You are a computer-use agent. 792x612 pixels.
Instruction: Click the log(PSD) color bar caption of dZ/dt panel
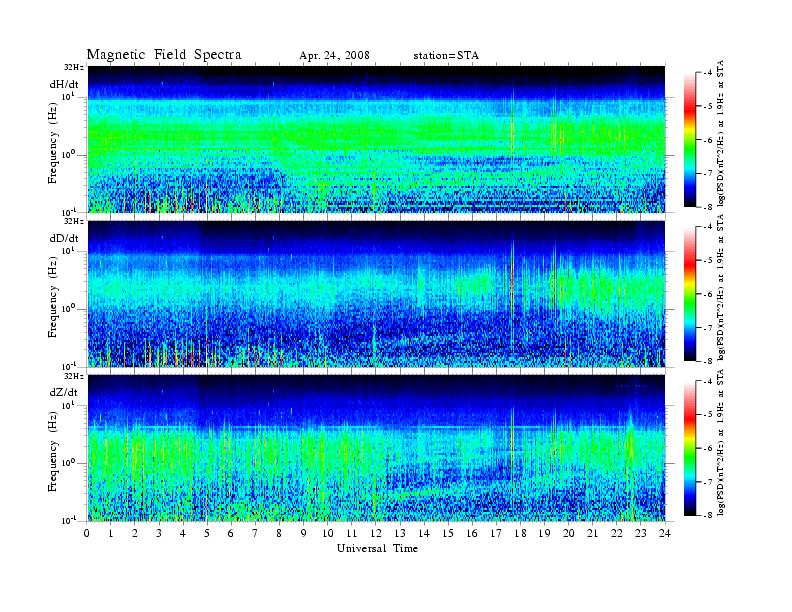point(721,442)
